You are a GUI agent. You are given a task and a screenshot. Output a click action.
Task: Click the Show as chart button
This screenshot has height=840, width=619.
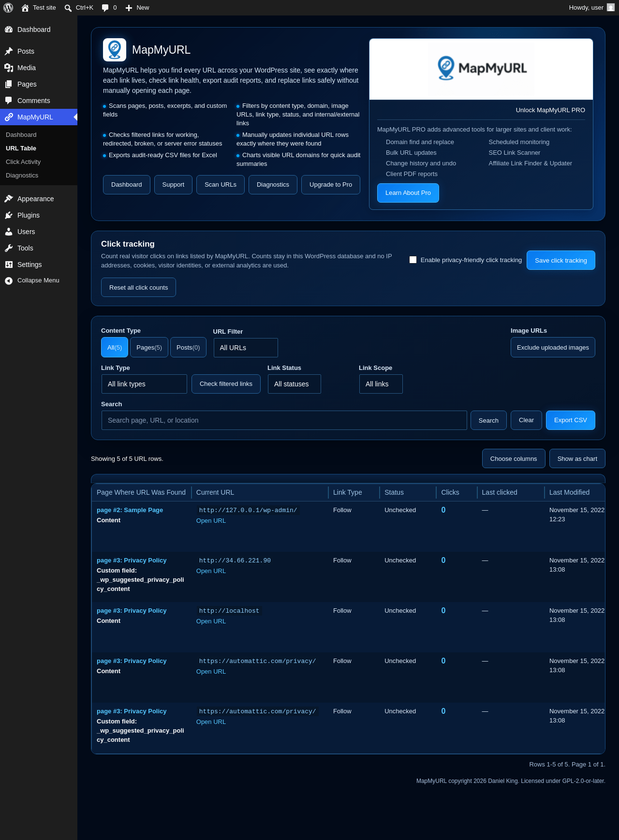577,458
